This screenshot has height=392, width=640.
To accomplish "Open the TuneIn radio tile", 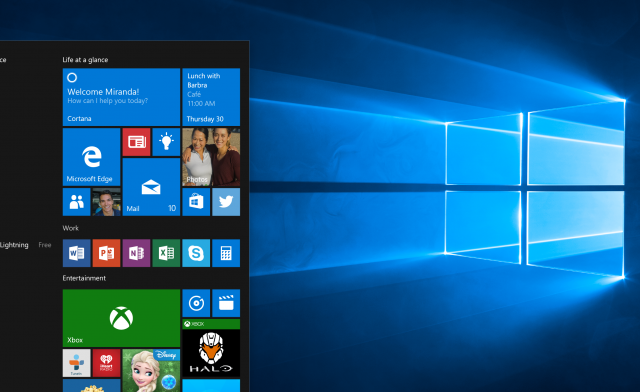I will [x=76, y=363].
